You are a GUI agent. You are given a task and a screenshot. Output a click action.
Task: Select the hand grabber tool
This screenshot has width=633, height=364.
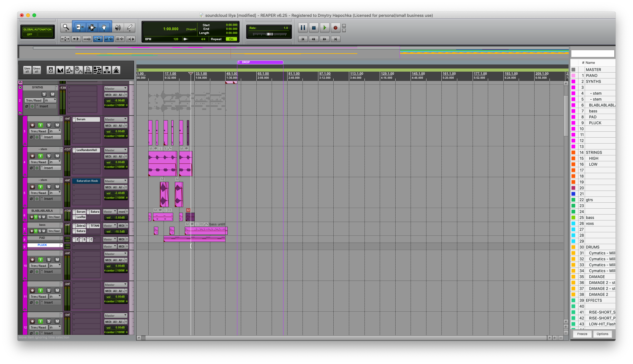click(104, 27)
